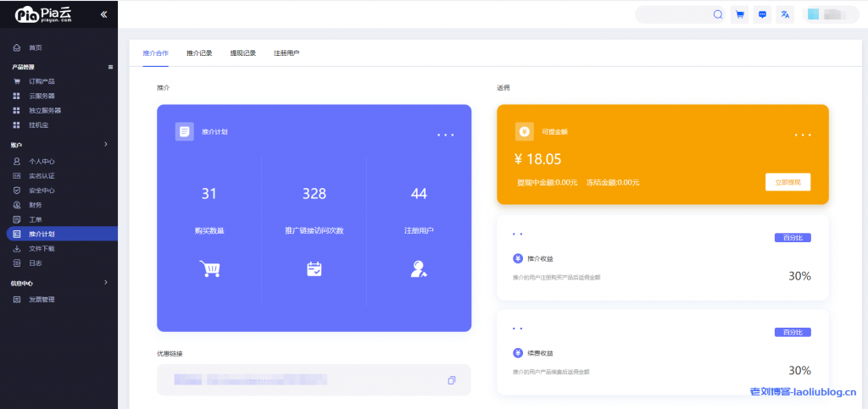Switch to the 提现记录 tab
Viewport: 868px width, 409px height.
[242, 53]
